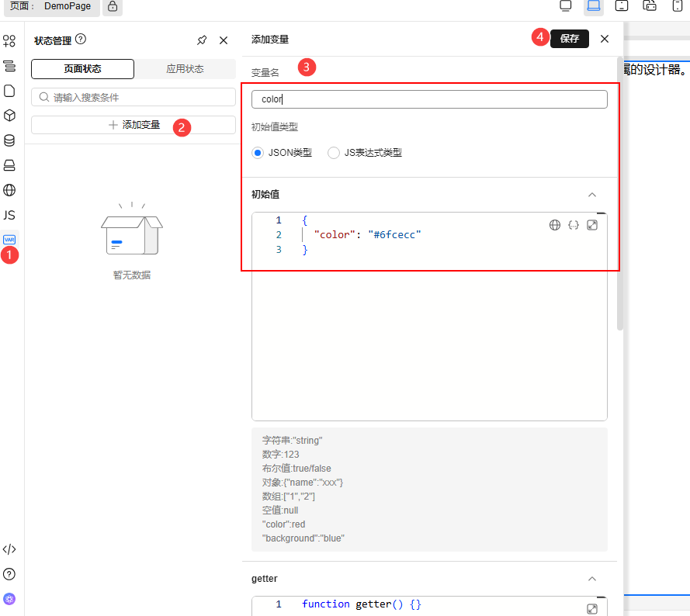This screenshot has width=690, height=616.
Task: Open the state management VAR icon in sidebar
Action: (x=9, y=240)
